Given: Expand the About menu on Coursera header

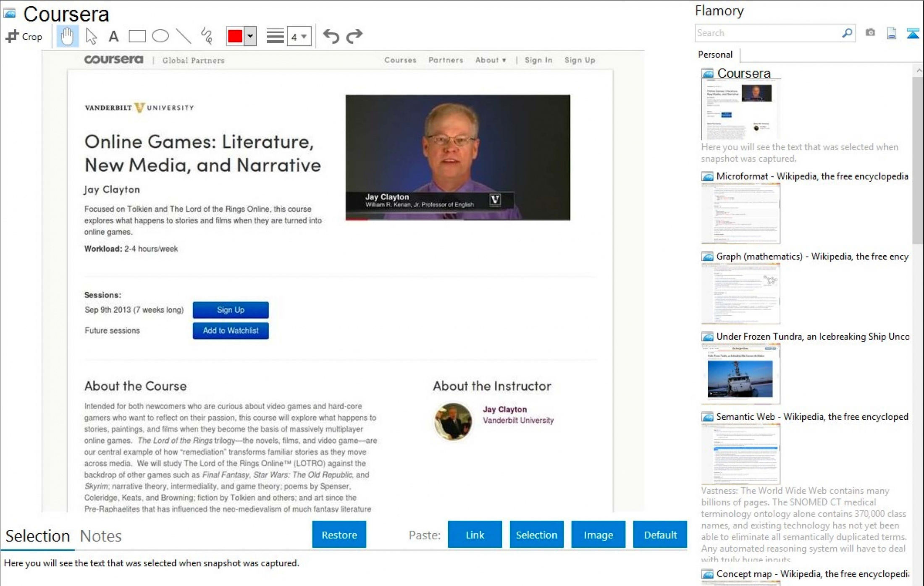Looking at the screenshot, I should click(490, 60).
